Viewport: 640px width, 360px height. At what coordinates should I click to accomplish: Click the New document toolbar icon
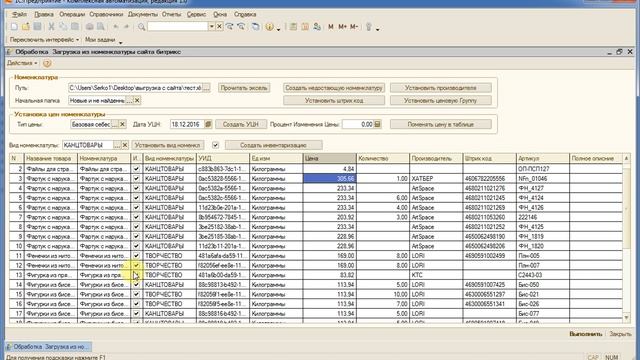tap(14, 27)
